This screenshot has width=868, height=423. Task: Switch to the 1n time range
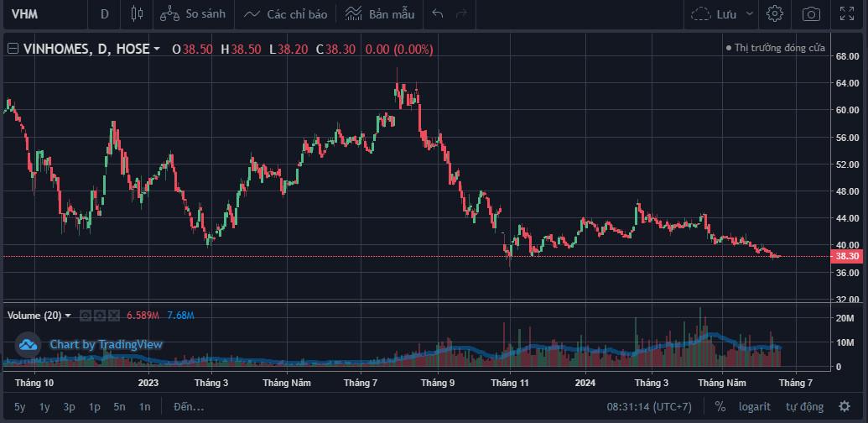point(145,407)
